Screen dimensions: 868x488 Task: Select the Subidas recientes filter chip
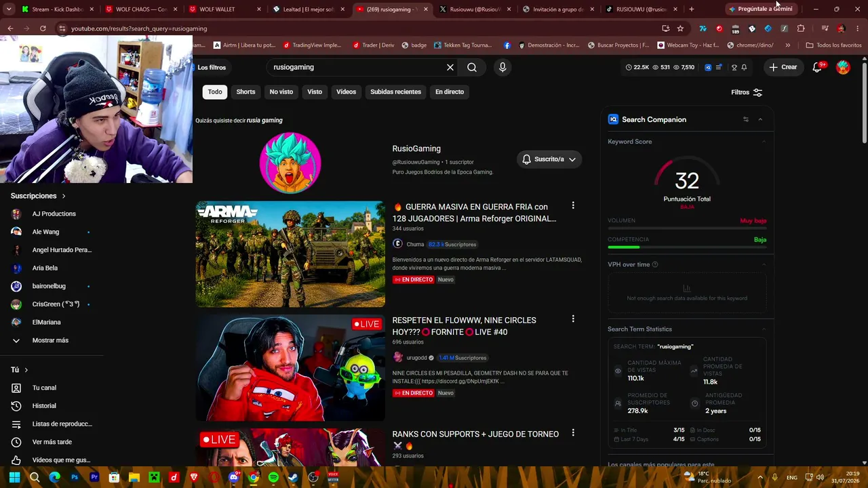395,92
